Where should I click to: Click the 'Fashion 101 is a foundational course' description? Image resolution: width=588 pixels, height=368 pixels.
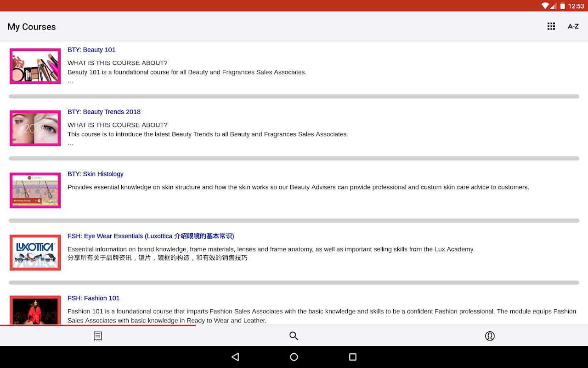322,316
